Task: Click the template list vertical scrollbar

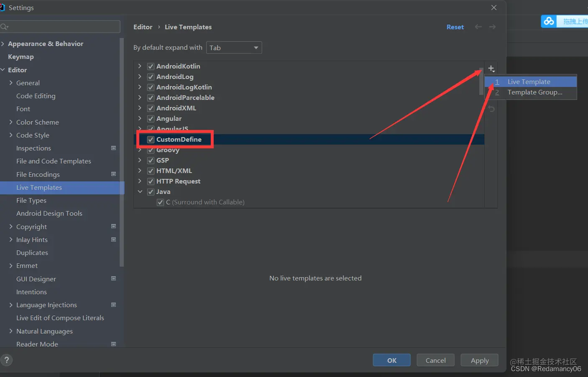Action: pos(481,81)
